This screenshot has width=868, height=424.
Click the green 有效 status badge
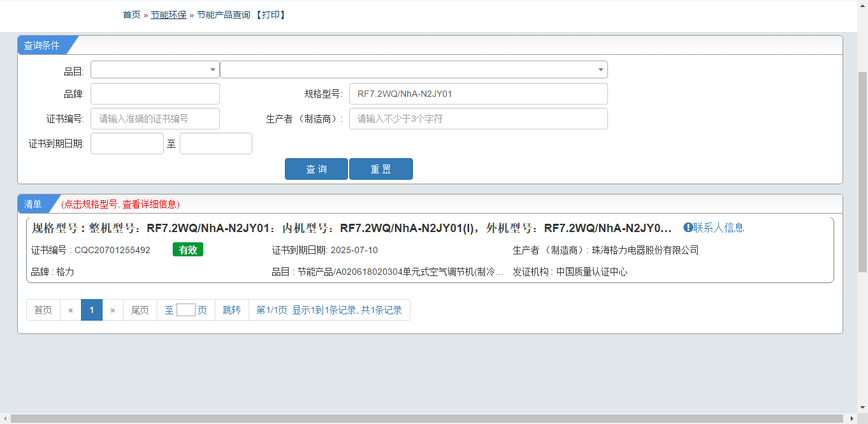point(188,250)
